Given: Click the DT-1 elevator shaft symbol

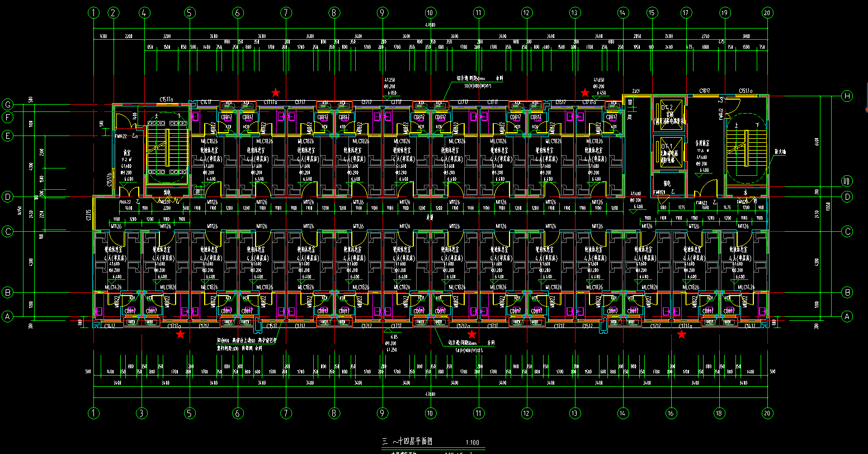Looking at the screenshot, I should click(x=669, y=152).
